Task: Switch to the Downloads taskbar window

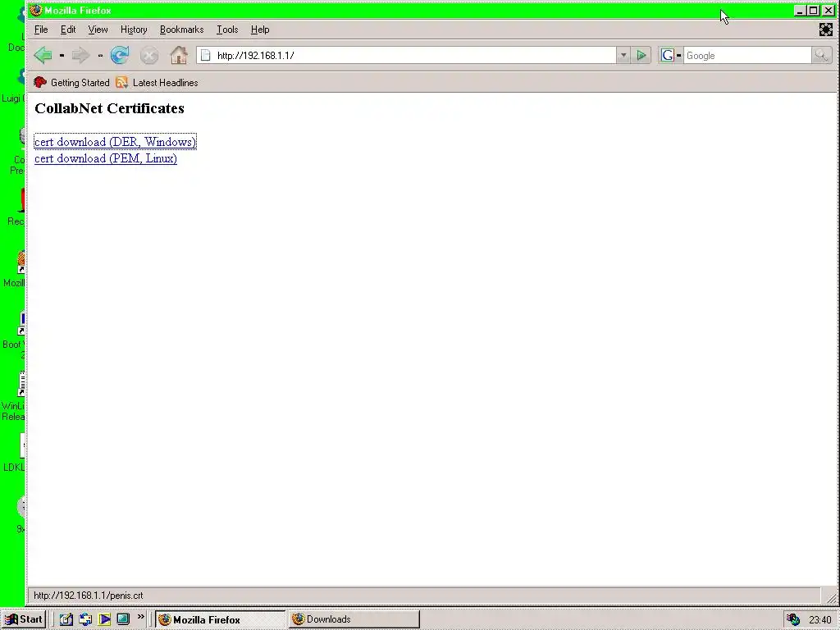Action: click(354, 619)
